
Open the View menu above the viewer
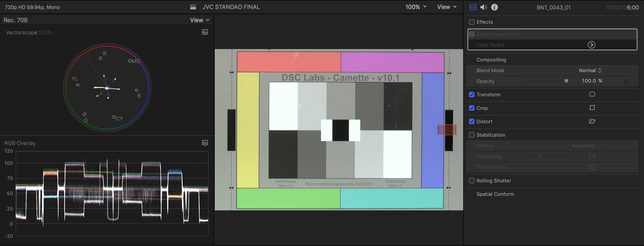coord(447,7)
